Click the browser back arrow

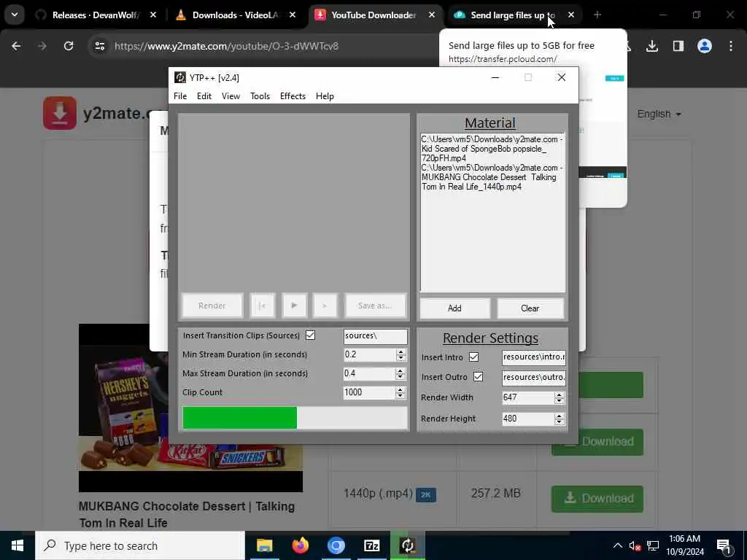click(16, 46)
